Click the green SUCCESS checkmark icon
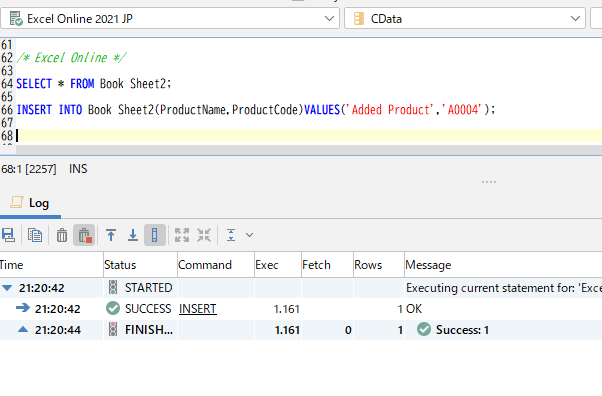 tap(113, 308)
